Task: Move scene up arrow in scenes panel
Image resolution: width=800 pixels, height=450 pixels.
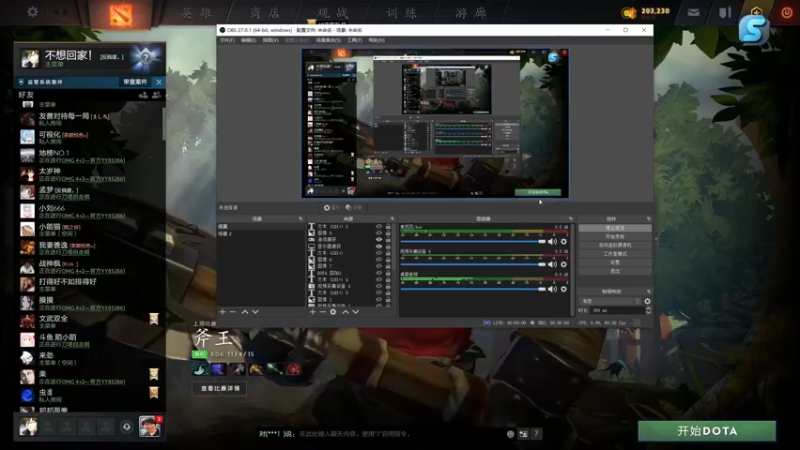Action: pyautogui.click(x=244, y=311)
